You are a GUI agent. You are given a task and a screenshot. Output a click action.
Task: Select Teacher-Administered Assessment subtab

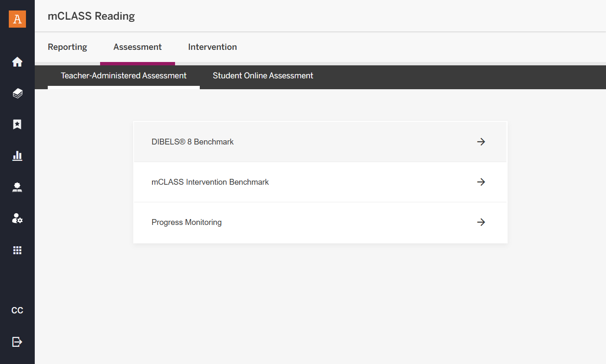124,76
